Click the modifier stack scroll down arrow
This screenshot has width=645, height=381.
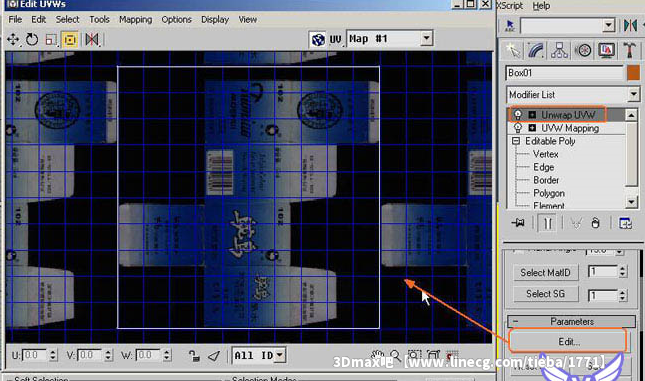[x=631, y=202]
